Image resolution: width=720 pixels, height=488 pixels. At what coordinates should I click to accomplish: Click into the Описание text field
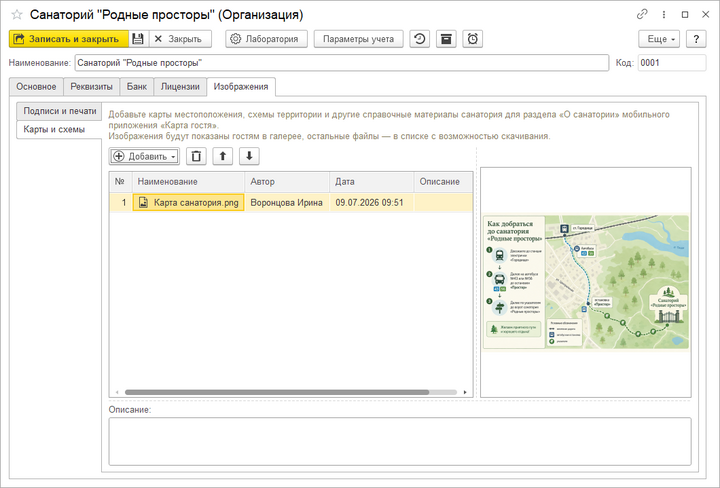[x=399, y=441]
